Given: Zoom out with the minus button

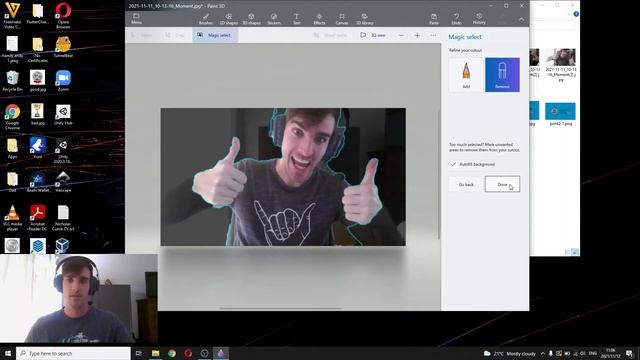Looking at the screenshot, I should point(401,36).
